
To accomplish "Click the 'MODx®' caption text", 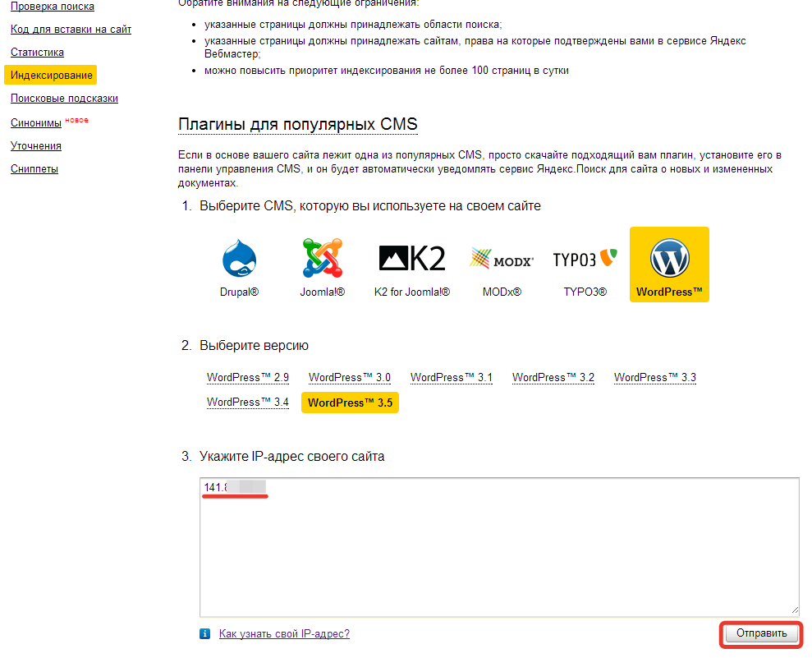I will click(502, 292).
